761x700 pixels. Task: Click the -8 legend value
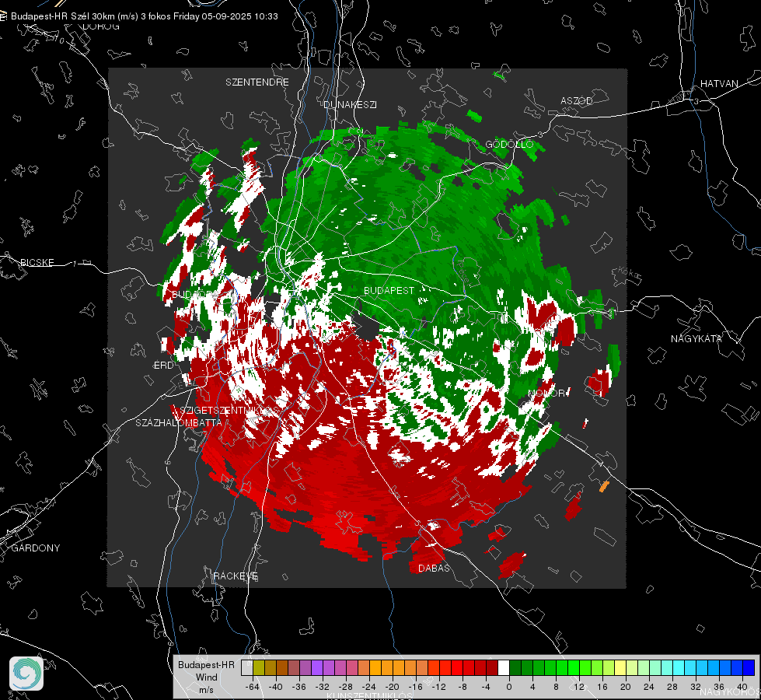[x=462, y=687]
